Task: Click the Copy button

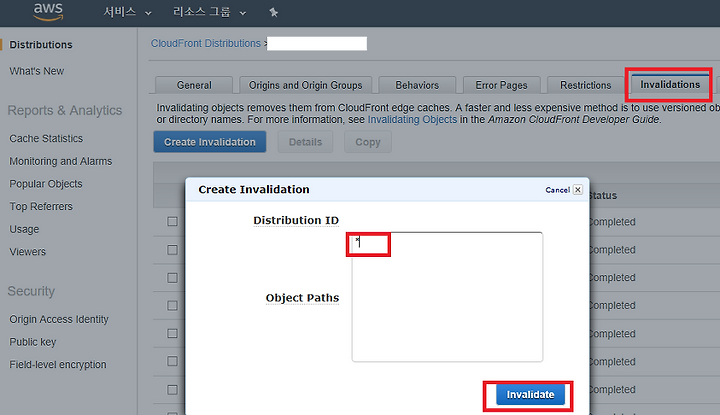Action: pos(368,142)
